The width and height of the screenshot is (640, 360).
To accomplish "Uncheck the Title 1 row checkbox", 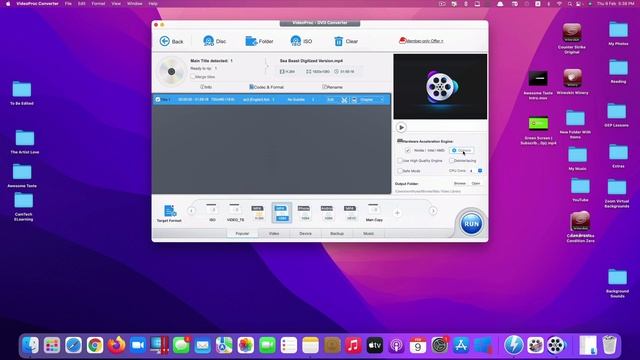I will click(x=158, y=100).
